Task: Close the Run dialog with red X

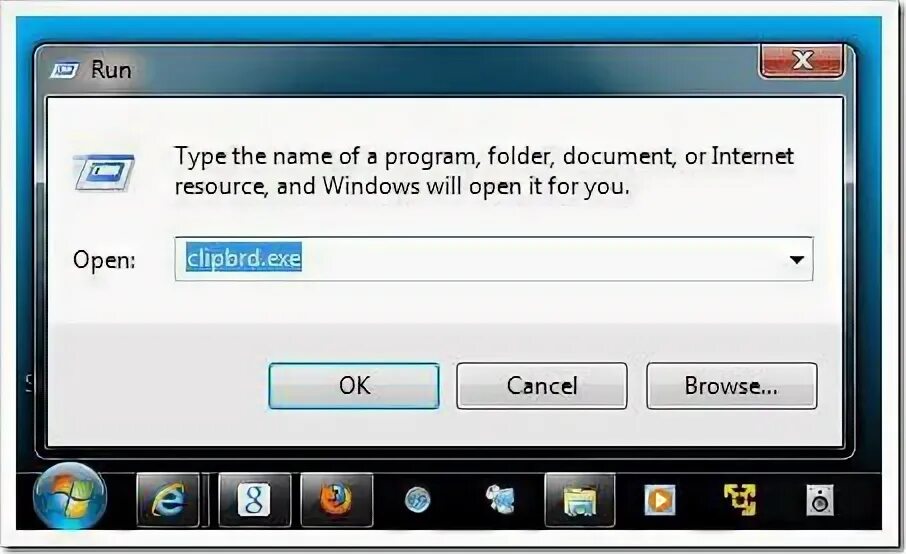Action: [x=802, y=60]
